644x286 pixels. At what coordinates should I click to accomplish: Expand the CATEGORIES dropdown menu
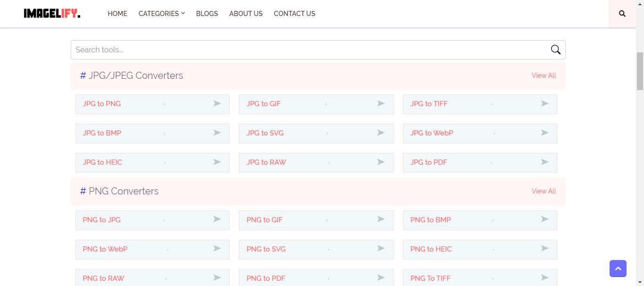coord(161,13)
